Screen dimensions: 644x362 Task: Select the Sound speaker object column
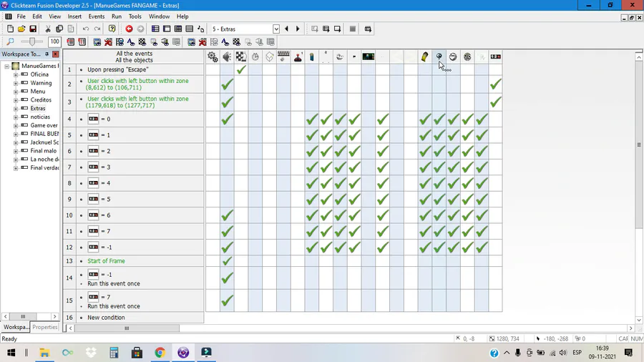[227, 57]
